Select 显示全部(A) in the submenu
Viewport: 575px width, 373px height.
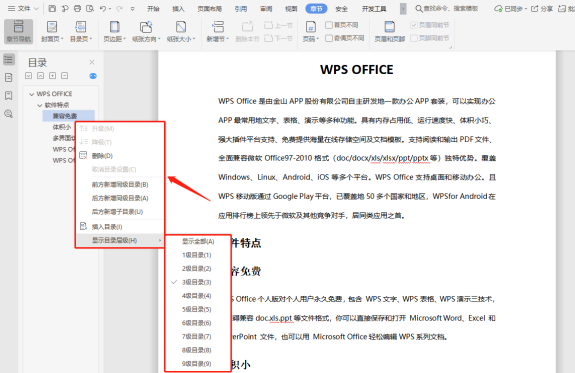[198, 241]
